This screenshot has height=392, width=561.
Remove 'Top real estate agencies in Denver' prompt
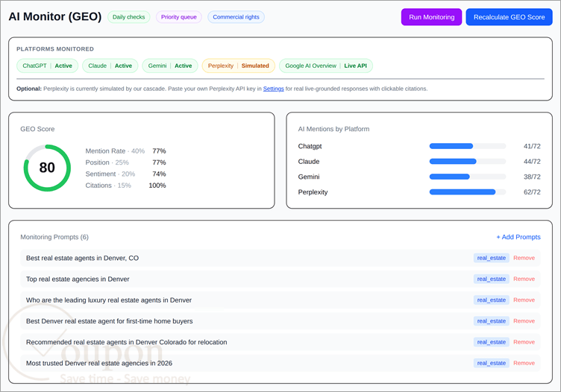524,279
